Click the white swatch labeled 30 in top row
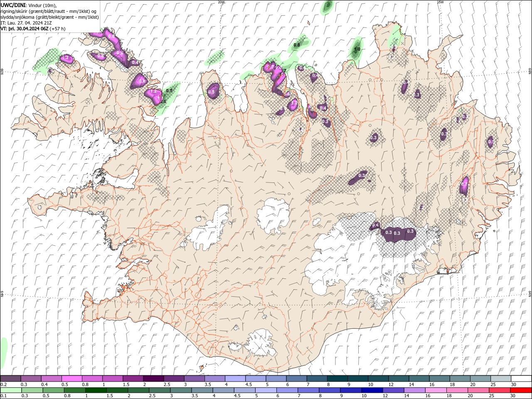 521,379
